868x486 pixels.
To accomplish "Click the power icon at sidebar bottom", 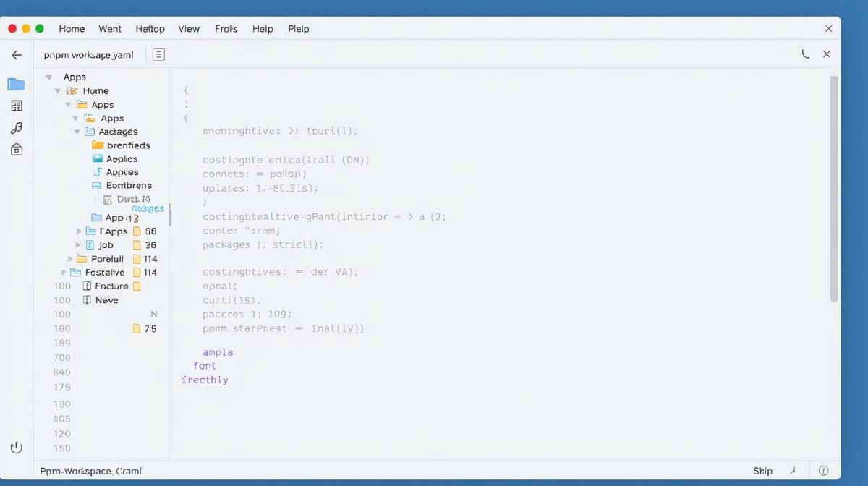I will click(16, 448).
